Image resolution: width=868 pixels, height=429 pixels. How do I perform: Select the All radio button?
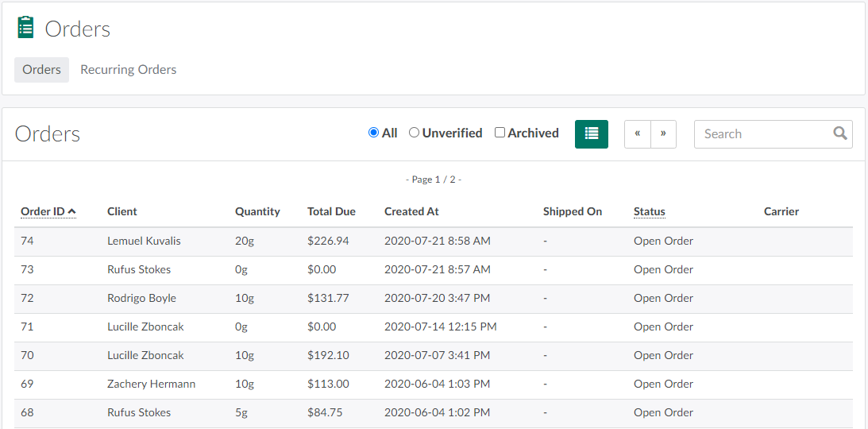coord(373,133)
